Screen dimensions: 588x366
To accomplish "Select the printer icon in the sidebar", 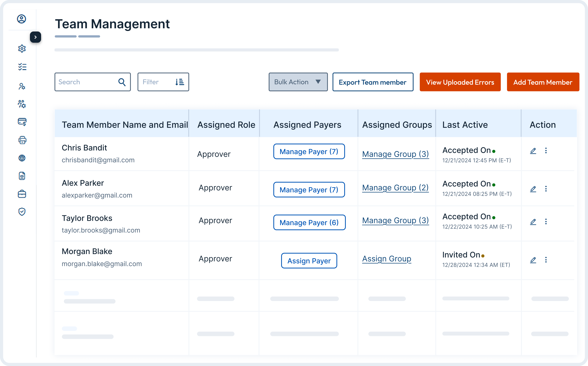I will pyautogui.click(x=22, y=140).
